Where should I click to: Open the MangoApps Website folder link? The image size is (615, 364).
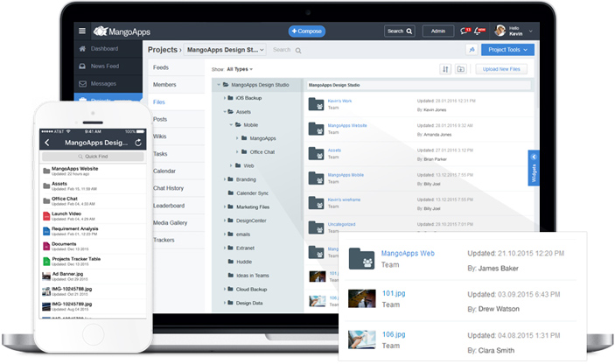pyautogui.click(x=347, y=125)
